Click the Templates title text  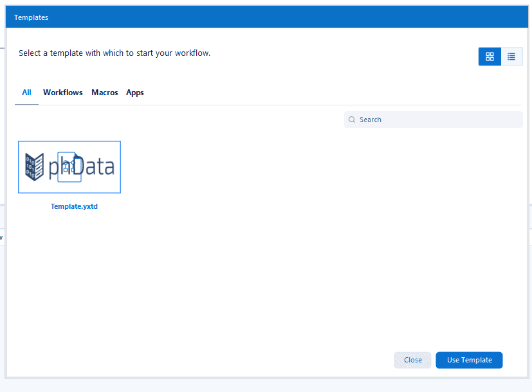31,17
